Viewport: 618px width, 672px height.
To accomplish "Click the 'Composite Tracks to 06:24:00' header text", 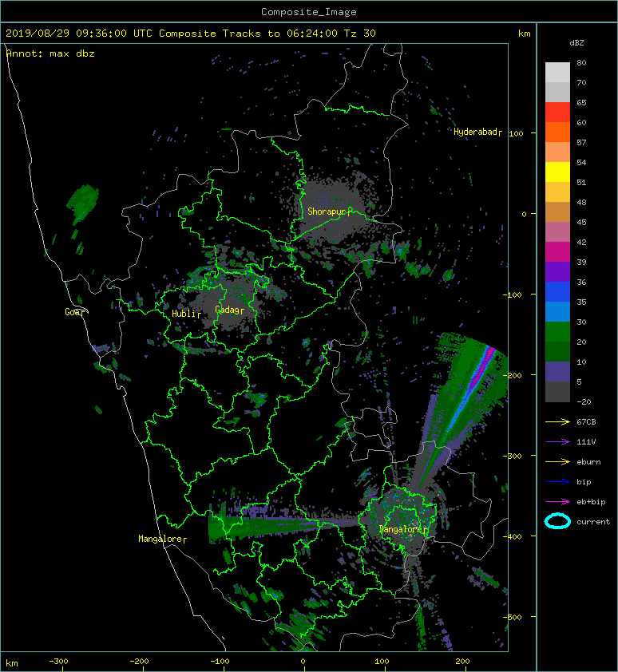I will click(x=248, y=34).
